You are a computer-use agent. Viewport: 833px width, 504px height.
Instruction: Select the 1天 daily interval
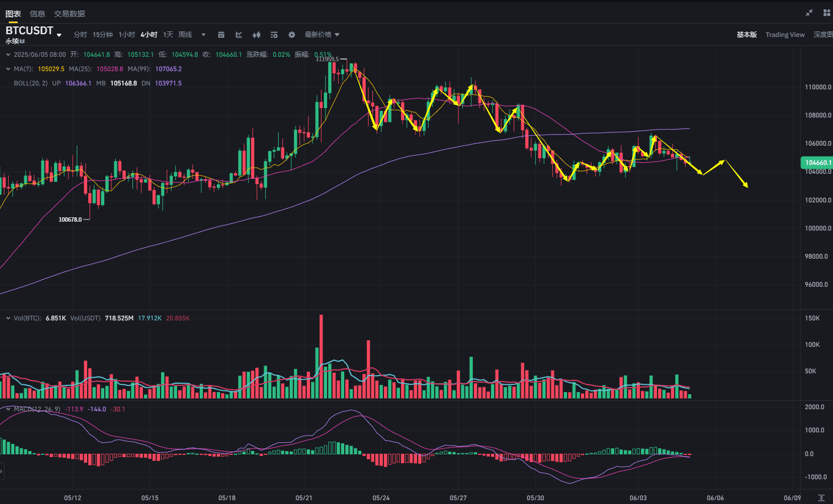(x=168, y=35)
